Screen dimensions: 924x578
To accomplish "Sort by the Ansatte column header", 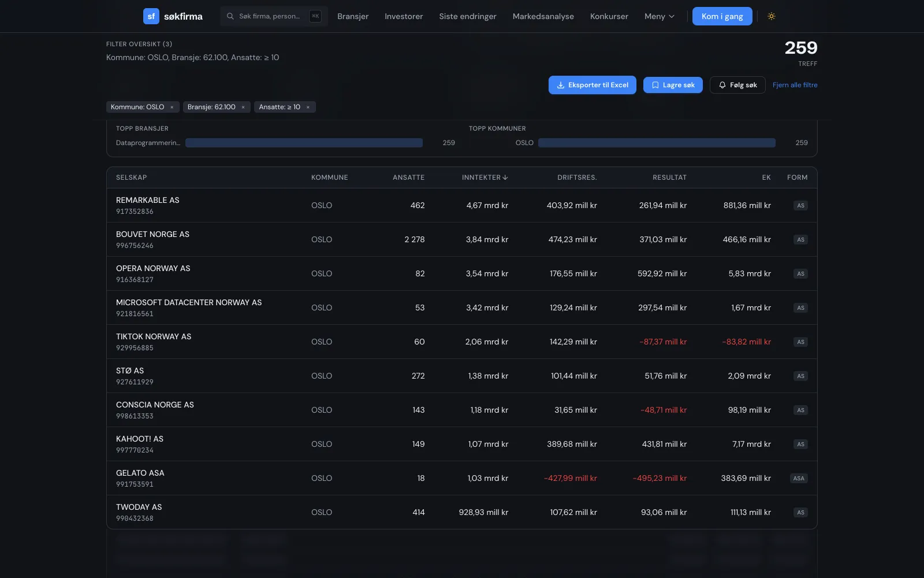I will (409, 177).
